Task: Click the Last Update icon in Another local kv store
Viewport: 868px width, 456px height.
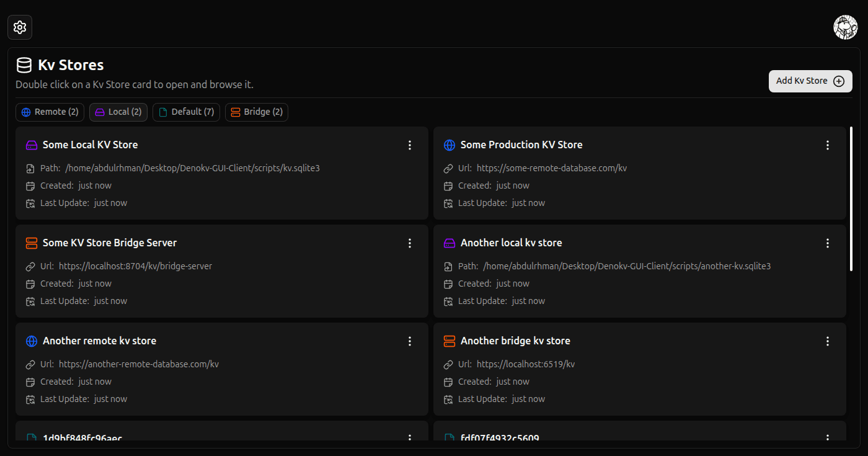Action: pyautogui.click(x=448, y=301)
